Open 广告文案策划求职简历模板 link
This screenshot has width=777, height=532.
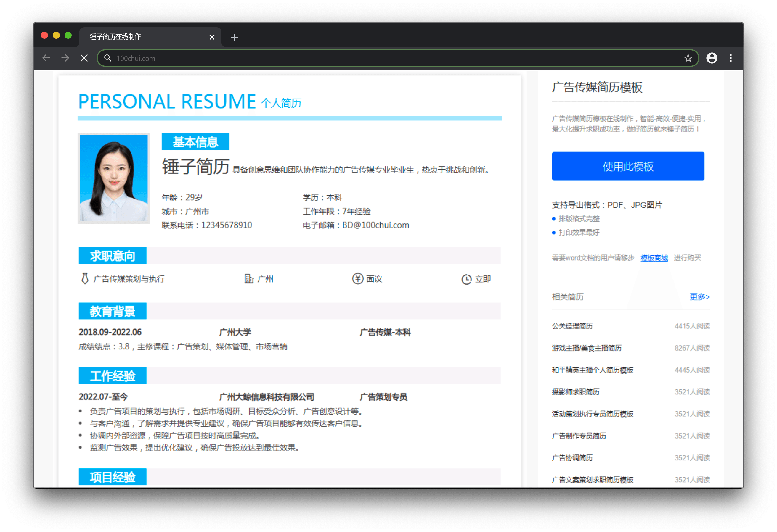[593, 480]
